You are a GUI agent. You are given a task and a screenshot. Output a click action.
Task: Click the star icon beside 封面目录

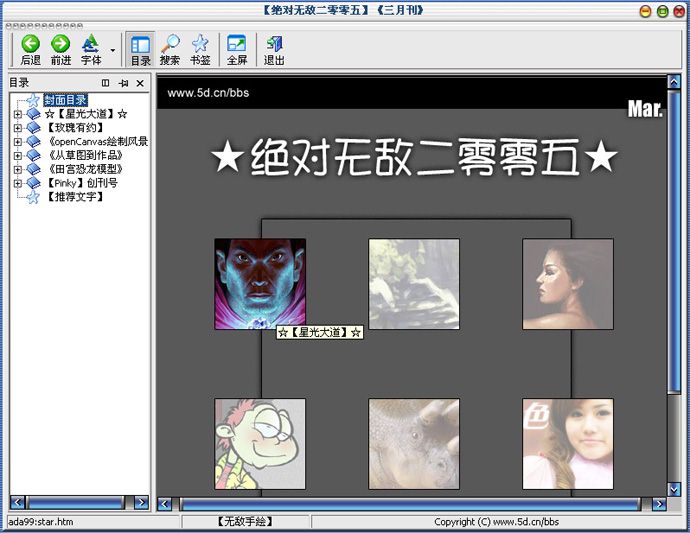(x=33, y=100)
